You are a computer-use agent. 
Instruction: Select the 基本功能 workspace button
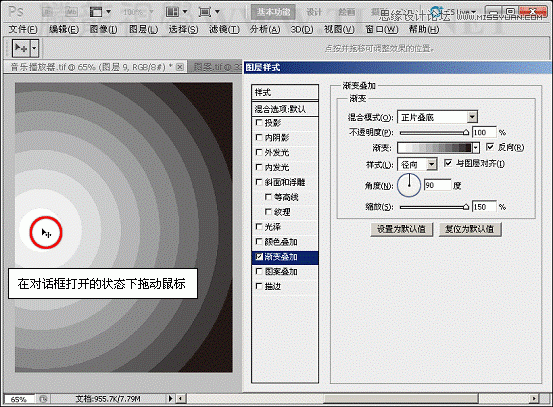(273, 12)
